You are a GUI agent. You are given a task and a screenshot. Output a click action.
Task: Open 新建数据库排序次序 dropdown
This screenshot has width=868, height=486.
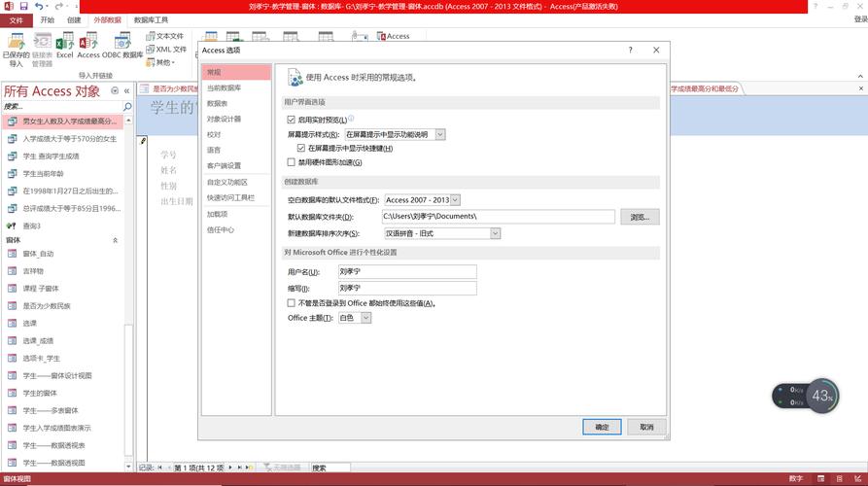(x=496, y=233)
